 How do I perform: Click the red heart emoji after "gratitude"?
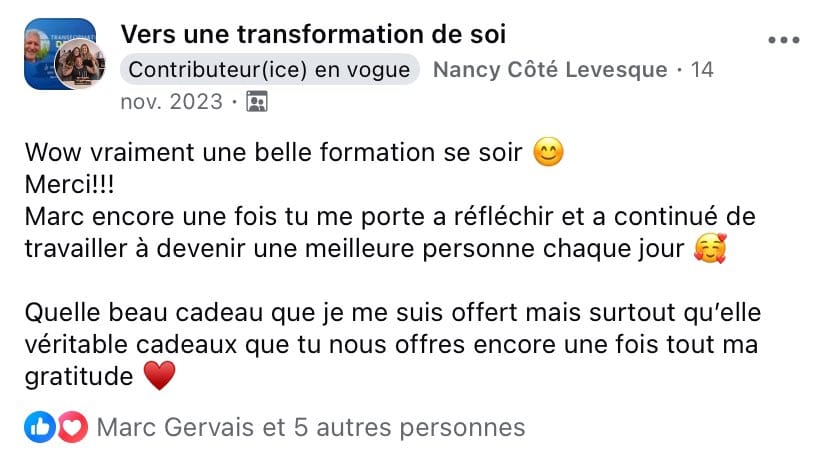[x=159, y=377]
